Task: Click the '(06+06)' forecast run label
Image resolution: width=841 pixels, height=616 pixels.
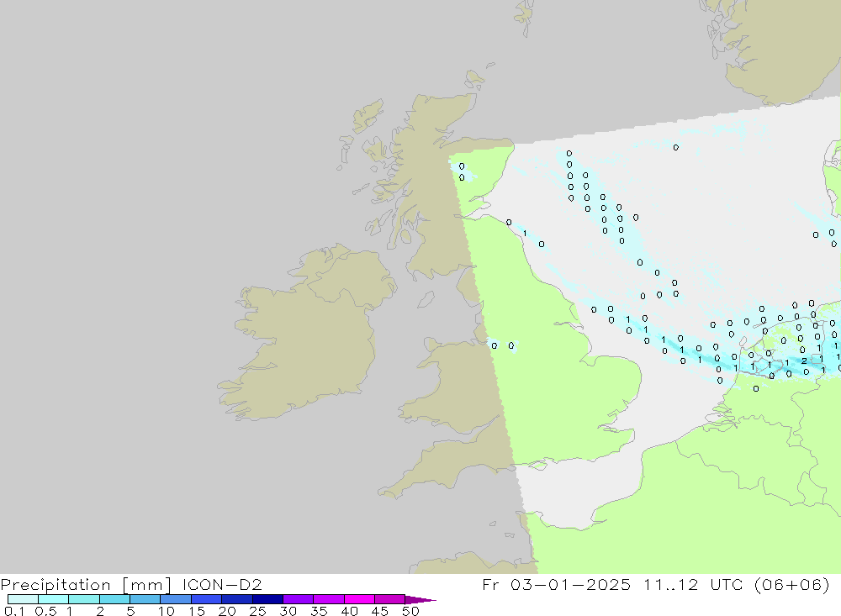Action: [791, 584]
